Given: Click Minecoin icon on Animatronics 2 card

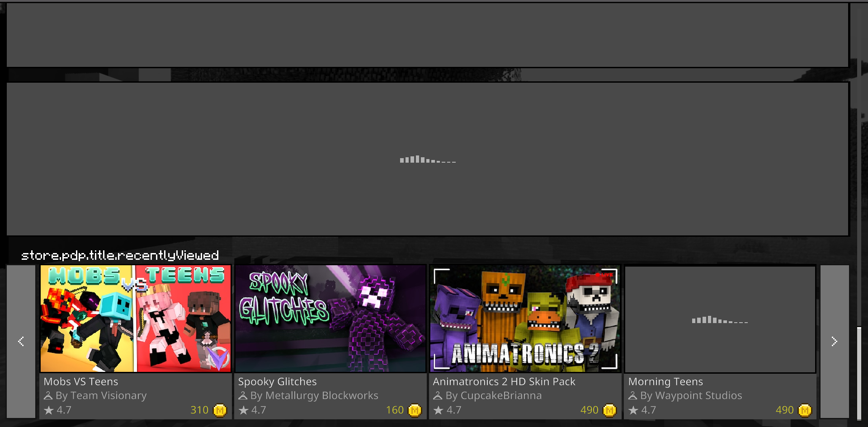Looking at the screenshot, I should point(609,410).
